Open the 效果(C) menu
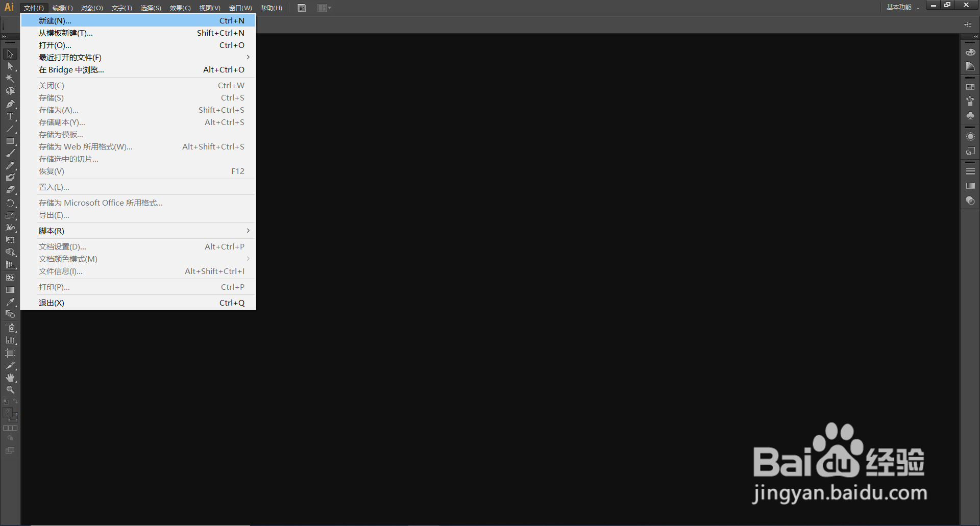The height and width of the screenshot is (526, 980). (180, 8)
